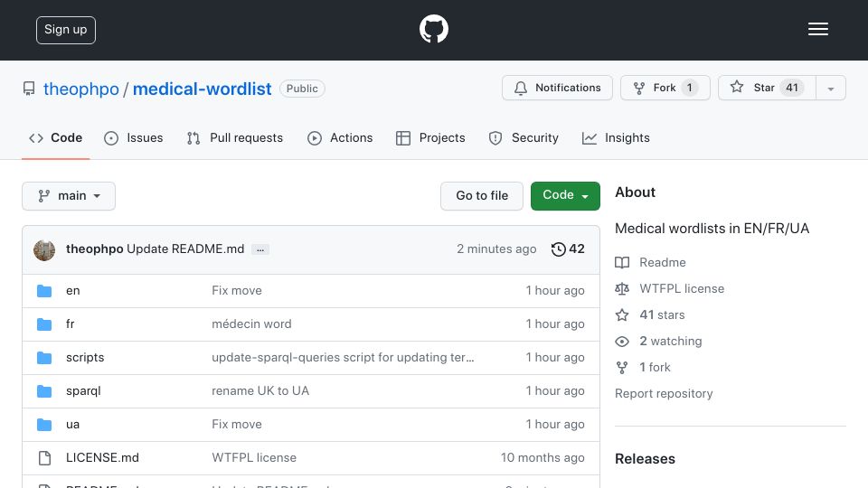
Task: Open the Readme link in About
Action: coord(663,262)
